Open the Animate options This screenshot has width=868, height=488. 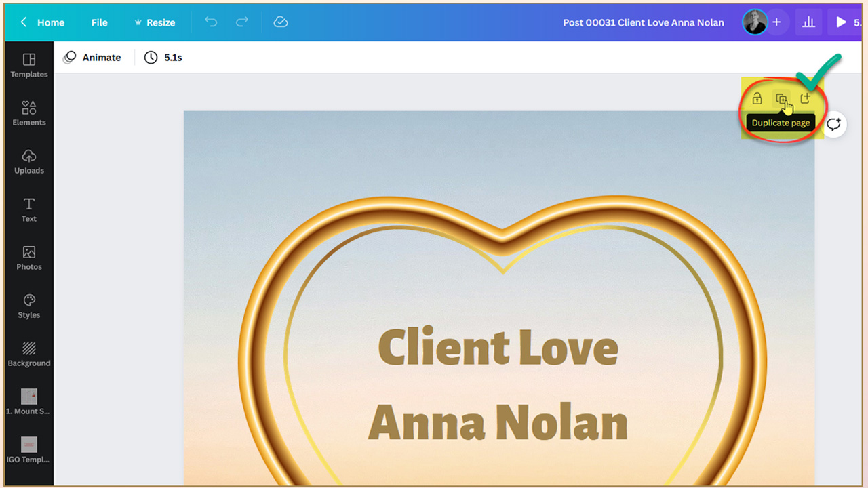point(92,58)
